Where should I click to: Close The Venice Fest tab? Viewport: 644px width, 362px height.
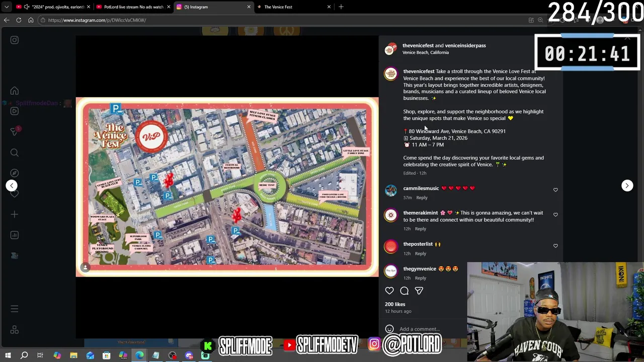click(x=329, y=7)
